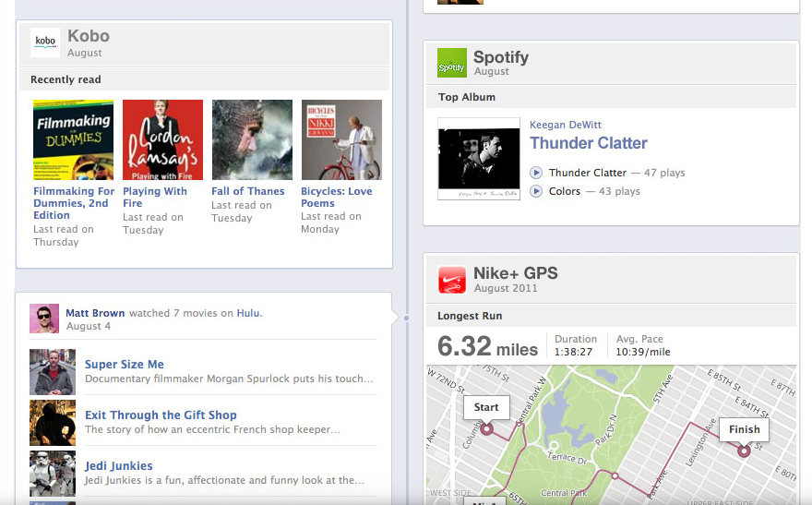Open the Nike+ GPS title link
This screenshot has width=812, height=505.
516,273
